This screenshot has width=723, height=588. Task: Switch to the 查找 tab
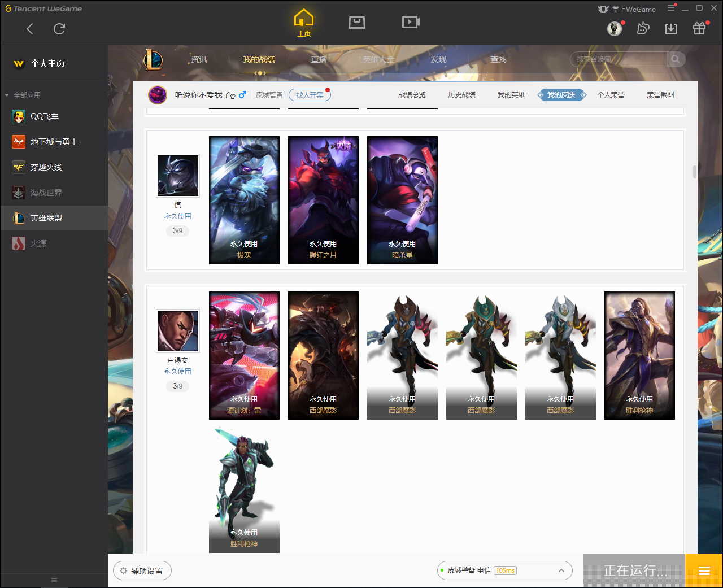coord(498,59)
